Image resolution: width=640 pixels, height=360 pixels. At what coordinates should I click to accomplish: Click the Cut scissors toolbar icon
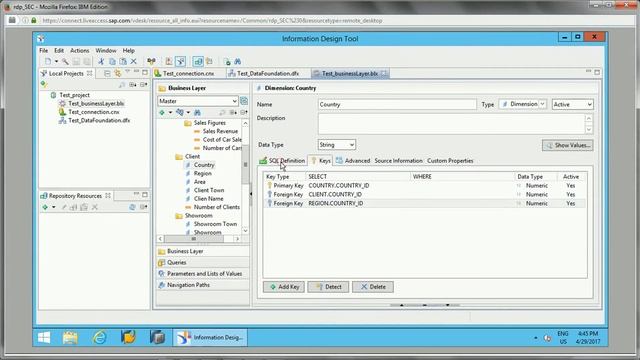101,62
